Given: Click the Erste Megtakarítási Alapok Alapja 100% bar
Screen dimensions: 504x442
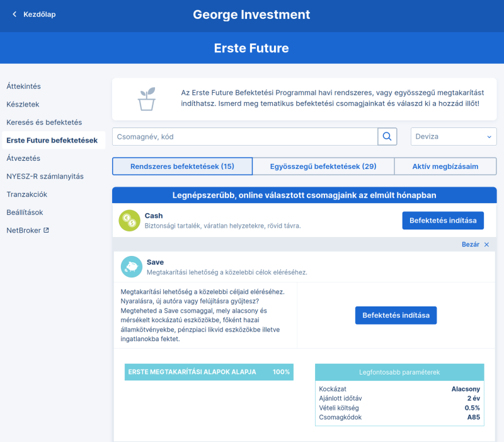Looking at the screenshot, I should [209, 372].
